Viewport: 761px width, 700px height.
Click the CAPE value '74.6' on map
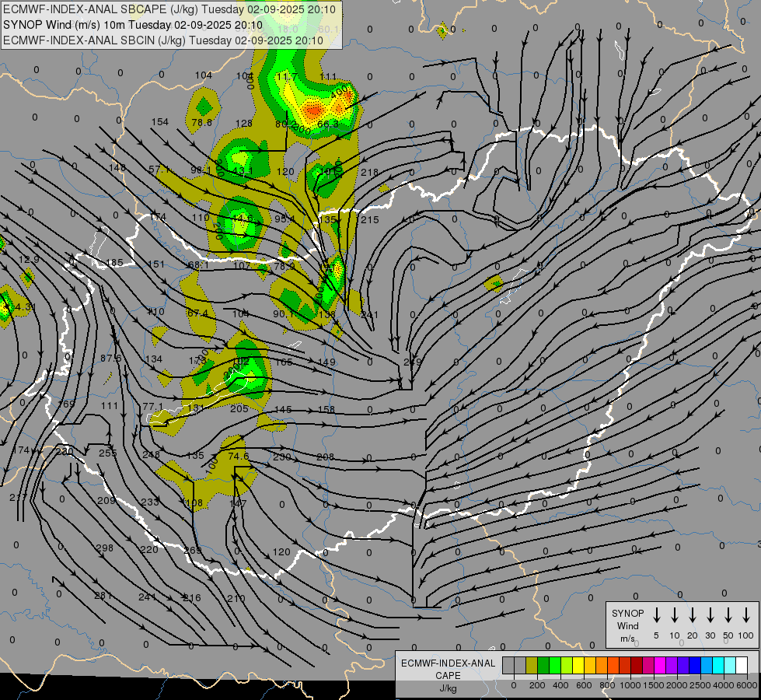click(x=238, y=456)
